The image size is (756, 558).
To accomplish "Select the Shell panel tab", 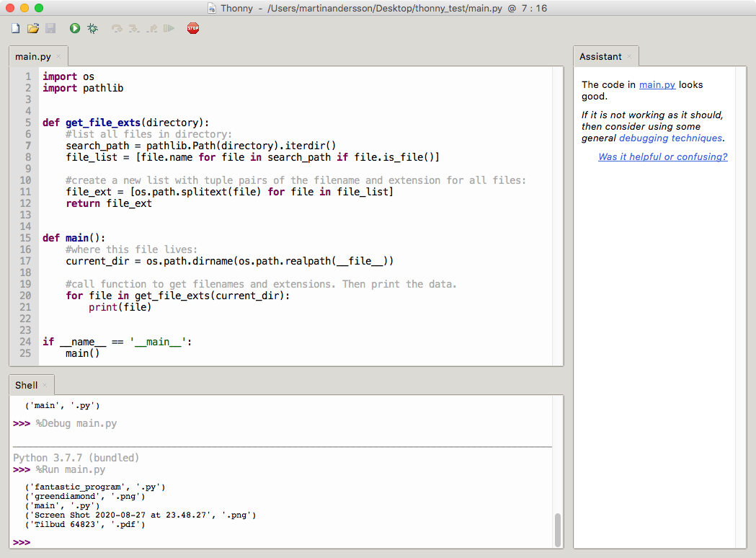I will pyautogui.click(x=26, y=386).
